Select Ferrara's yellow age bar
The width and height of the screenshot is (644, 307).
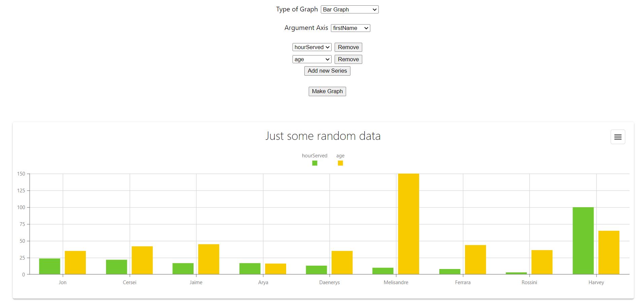click(475, 260)
